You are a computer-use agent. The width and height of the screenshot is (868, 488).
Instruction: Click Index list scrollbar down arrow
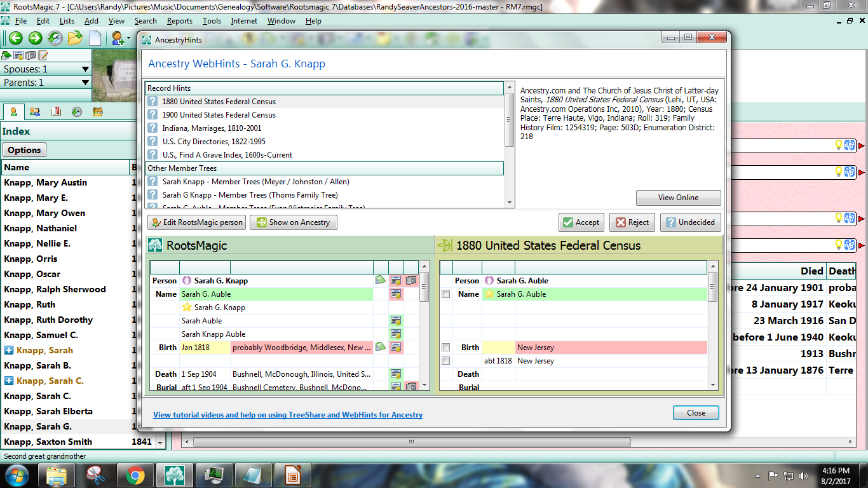point(160,443)
